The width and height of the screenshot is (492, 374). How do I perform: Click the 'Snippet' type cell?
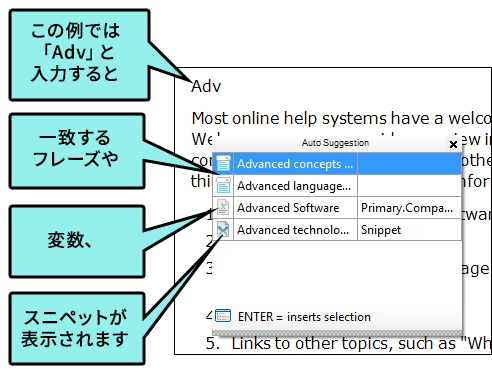coord(409,230)
